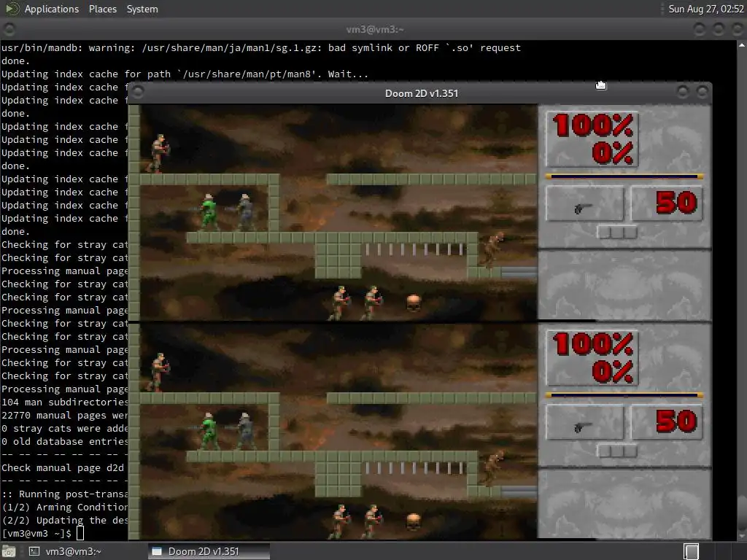Click the key slots indicator in lower HUD
Image resolution: width=747 pixels, height=560 pixels.
tap(617, 451)
